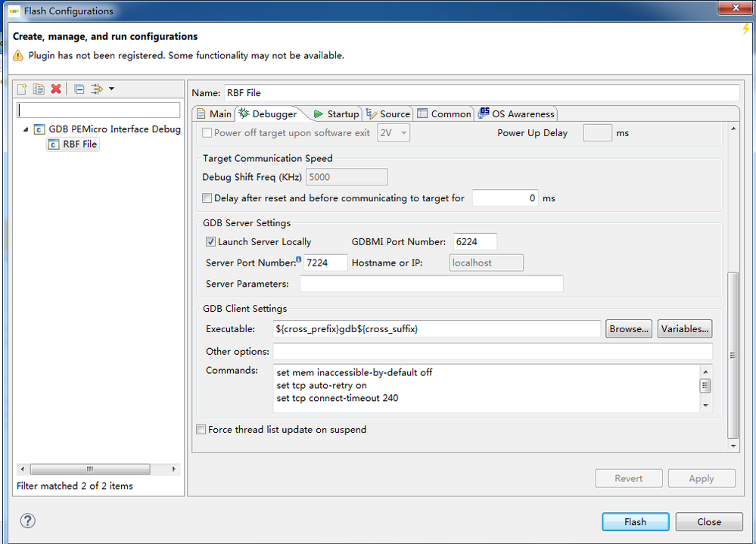Click the Duplicate configuration icon

(x=39, y=89)
